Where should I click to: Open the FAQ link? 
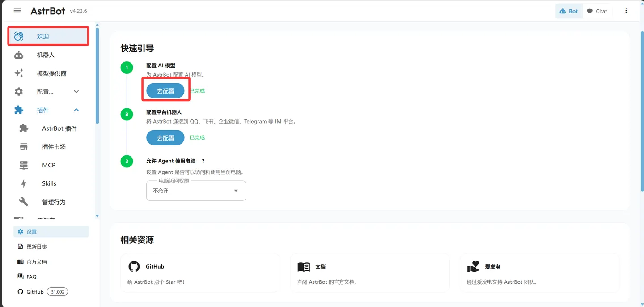pos(51,277)
